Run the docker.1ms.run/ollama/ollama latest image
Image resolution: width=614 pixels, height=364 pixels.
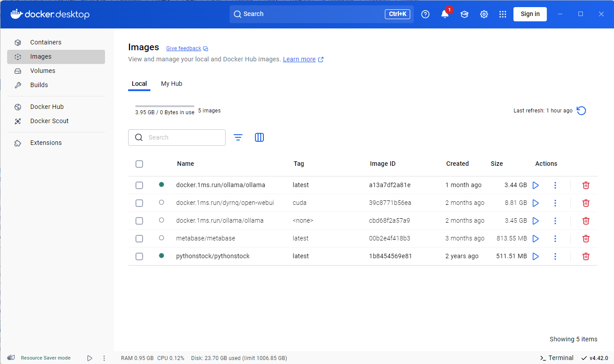tap(536, 185)
